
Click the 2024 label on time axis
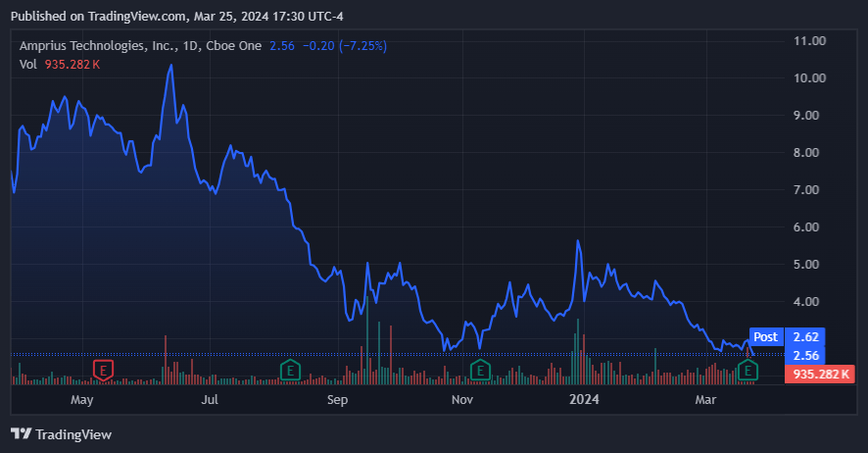584,399
